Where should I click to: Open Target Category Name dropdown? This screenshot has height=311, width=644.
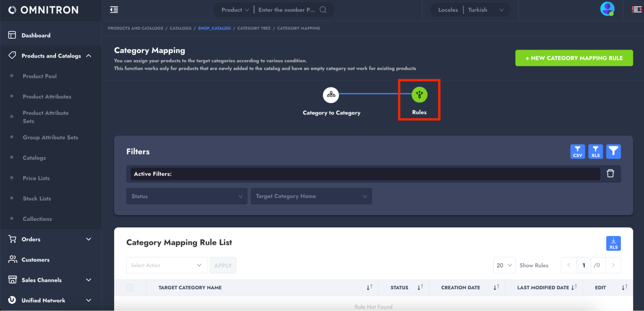tap(311, 196)
